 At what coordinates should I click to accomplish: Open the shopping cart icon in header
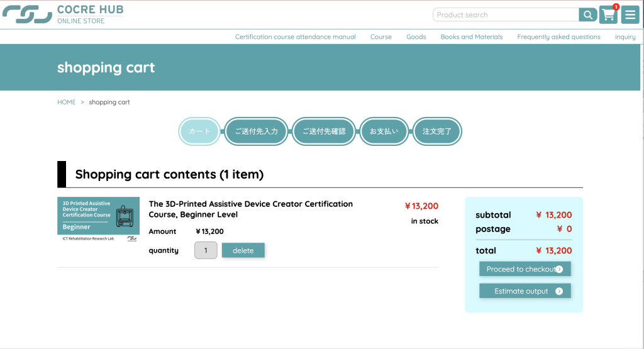pos(608,15)
